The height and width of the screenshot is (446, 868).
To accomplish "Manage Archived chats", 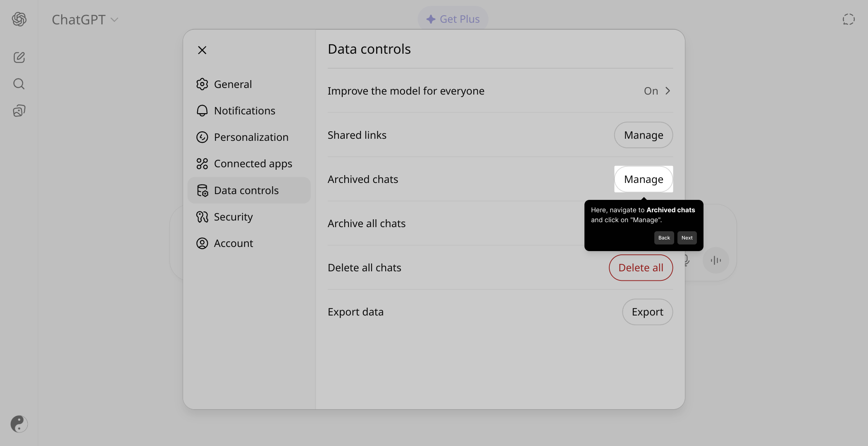I will (x=644, y=179).
